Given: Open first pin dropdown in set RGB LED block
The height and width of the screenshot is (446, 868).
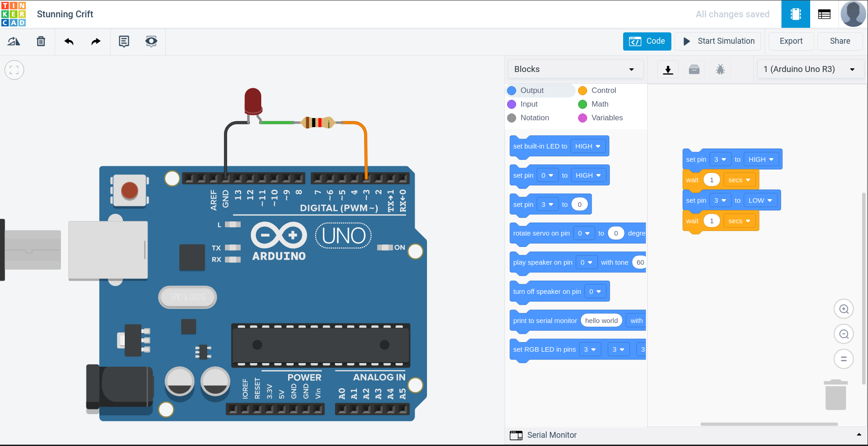Looking at the screenshot, I should 590,349.
